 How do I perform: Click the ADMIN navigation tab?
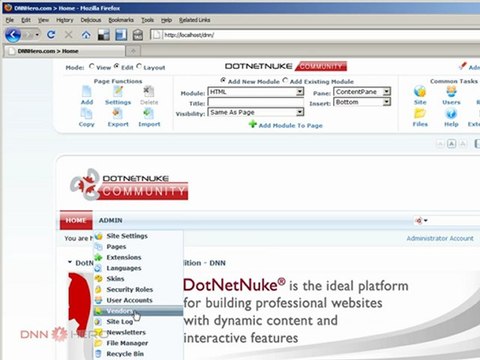pyautogui.click(x=110, y=220)
